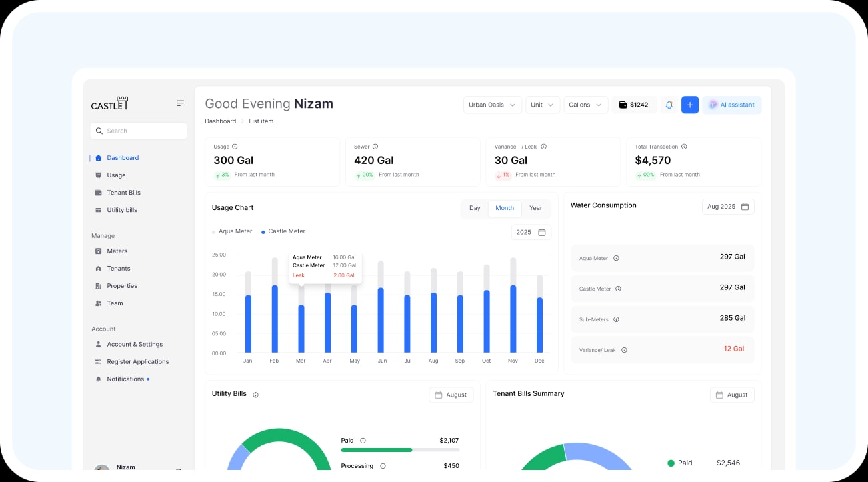The width and height of the screenshot is (868, 482).
Task: Switch the Usage Chart to Day view
Action: tap(475, 208)
